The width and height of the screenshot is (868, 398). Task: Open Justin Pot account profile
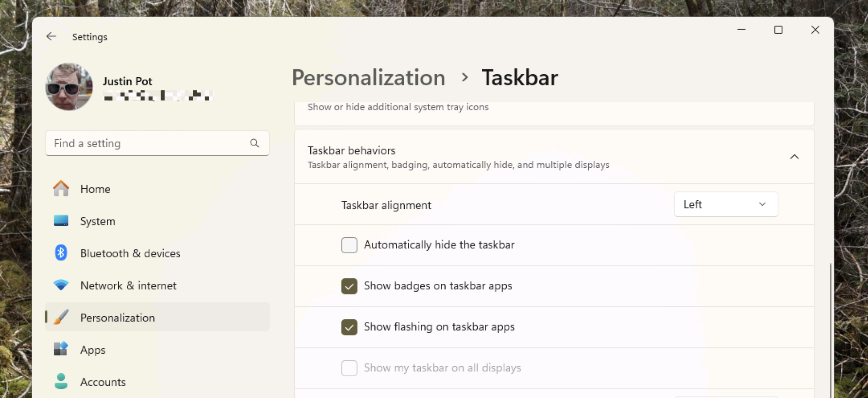pos(127,82)
